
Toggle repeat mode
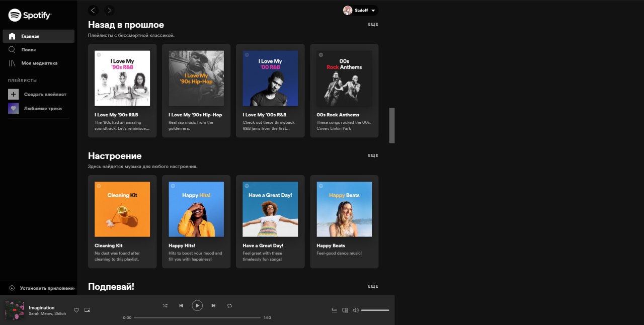point(229,305)
